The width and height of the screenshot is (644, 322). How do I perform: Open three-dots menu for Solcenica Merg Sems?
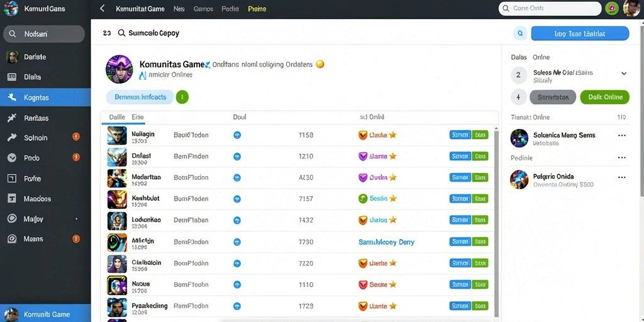coord(622,136)
